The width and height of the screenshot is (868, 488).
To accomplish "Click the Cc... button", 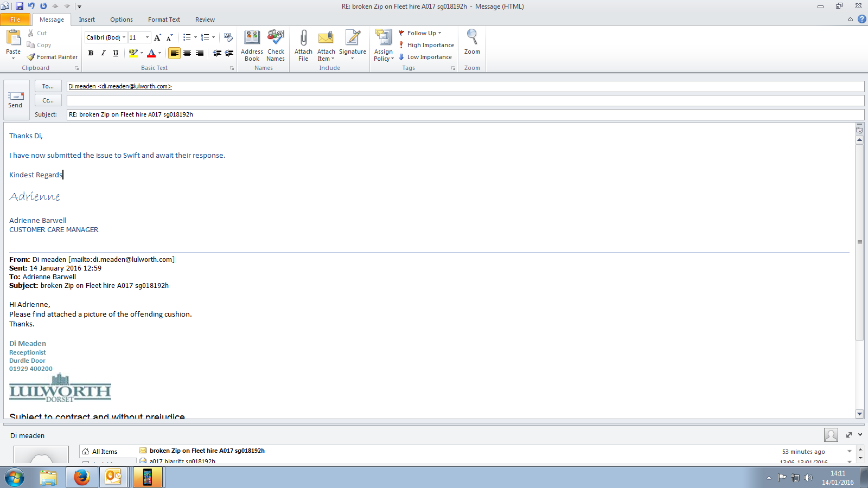I will [x=48, y=100].
